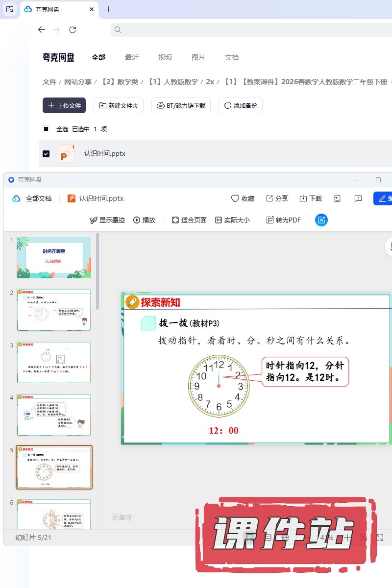Open the blue AI assistant icon
This screenshot has width=392, height=588.
click(x=321, y=220)
